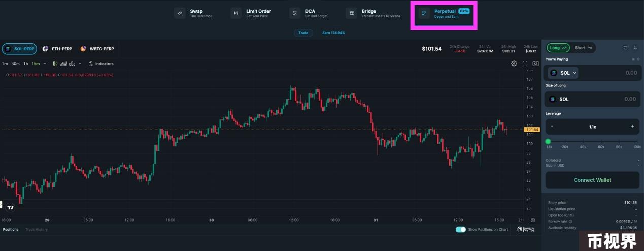The image size is (644, 251).
Task: Select the Long position toggle
Action: [558, 48]
